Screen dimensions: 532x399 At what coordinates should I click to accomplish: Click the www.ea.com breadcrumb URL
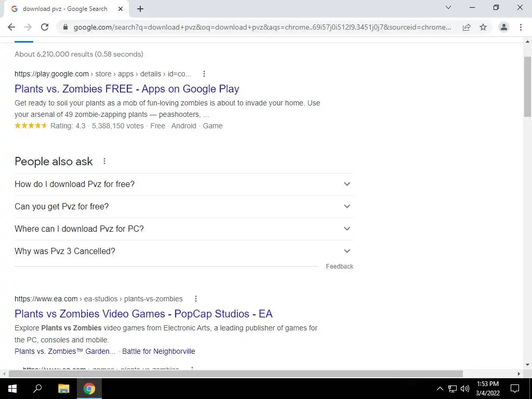pos(98,299)
